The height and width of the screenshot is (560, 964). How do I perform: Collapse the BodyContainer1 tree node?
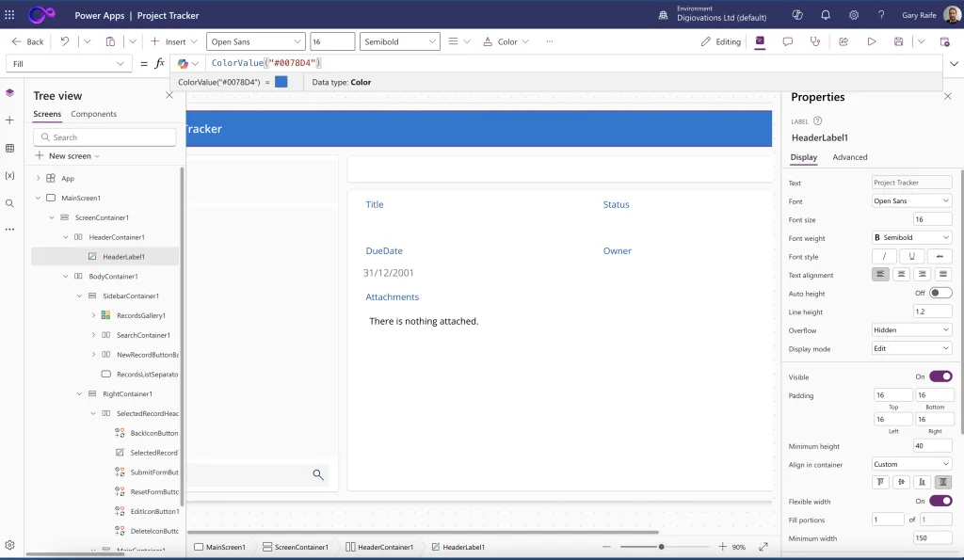(x=66, y=277)
